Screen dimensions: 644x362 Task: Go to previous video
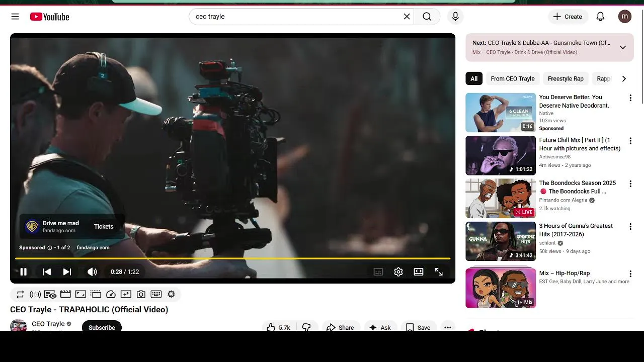(x=47, y=271)
